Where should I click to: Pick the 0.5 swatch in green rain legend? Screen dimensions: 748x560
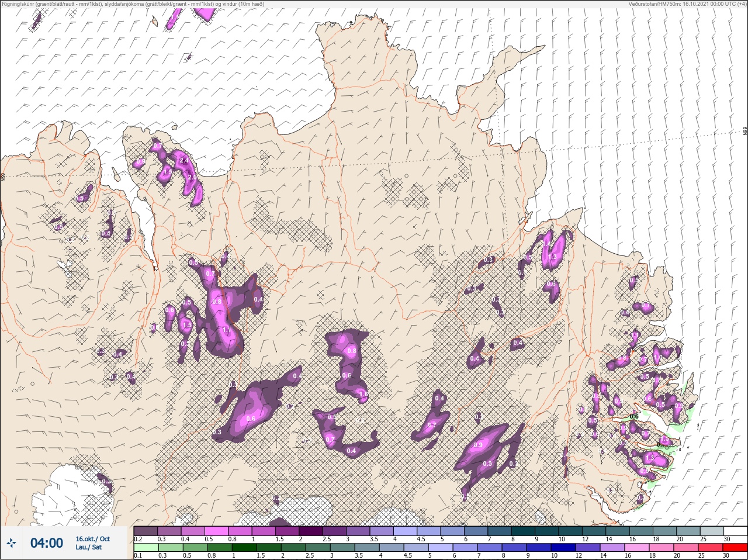194,548
